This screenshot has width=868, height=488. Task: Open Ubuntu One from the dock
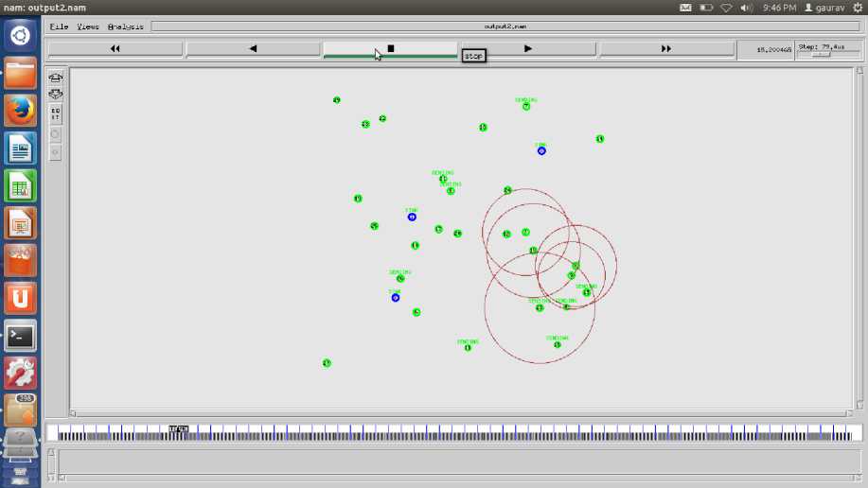tap(21, 298)
